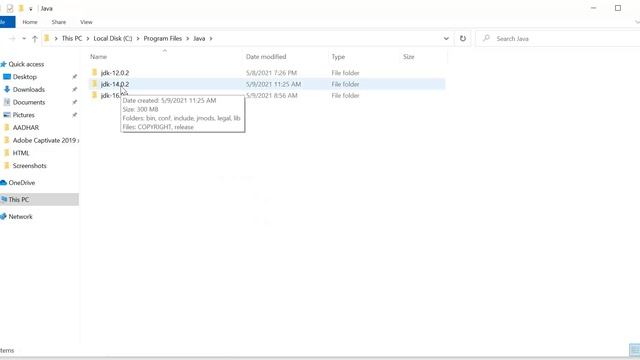Go up one folder level arrow

pos(35,38)
